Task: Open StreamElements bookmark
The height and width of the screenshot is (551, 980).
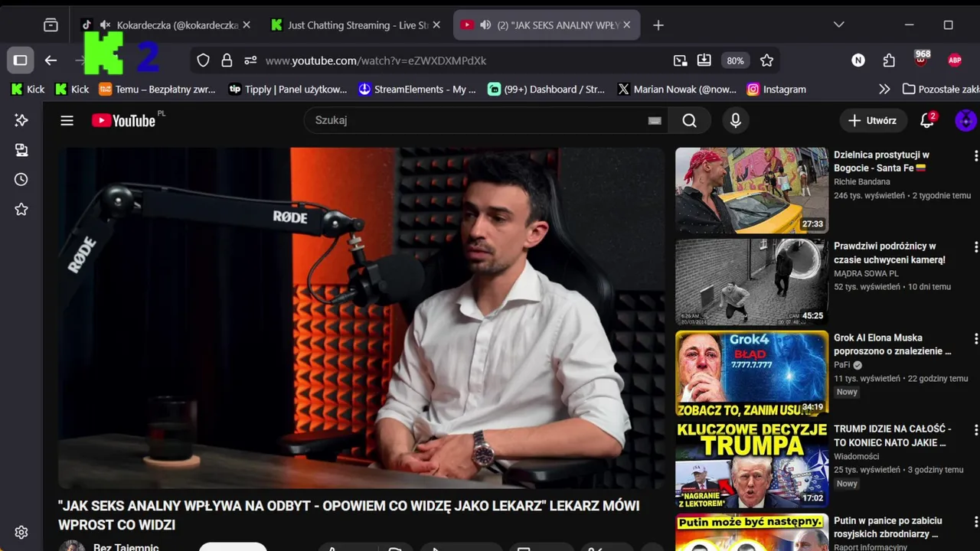Action: (x=418, y=90)
